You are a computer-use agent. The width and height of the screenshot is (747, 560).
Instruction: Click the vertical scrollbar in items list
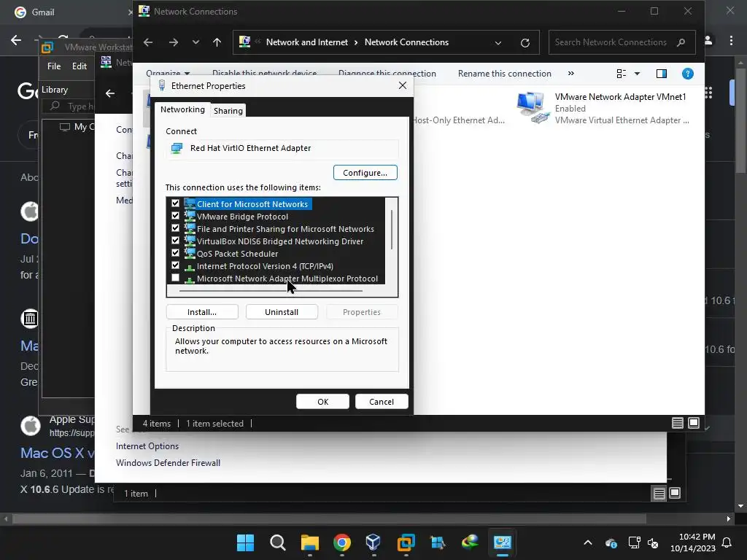pyautogui.click(x=392, y=230)
